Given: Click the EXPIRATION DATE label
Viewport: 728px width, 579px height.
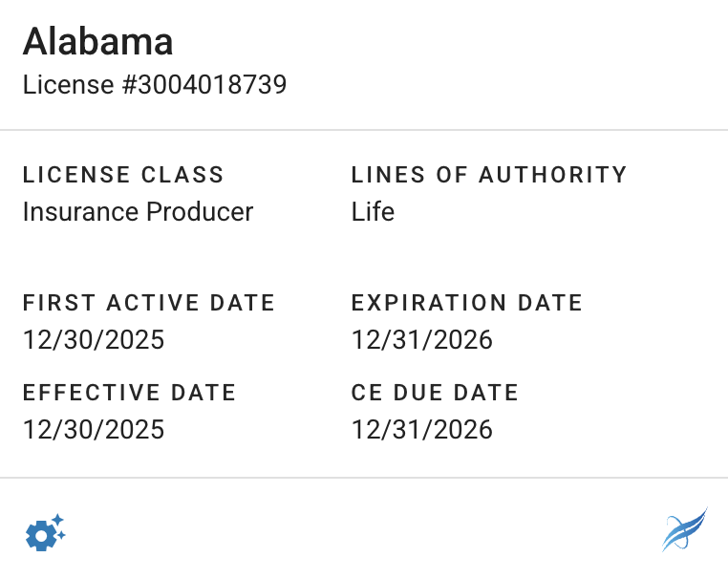Looking at the screenshot, I should point(467,303).
